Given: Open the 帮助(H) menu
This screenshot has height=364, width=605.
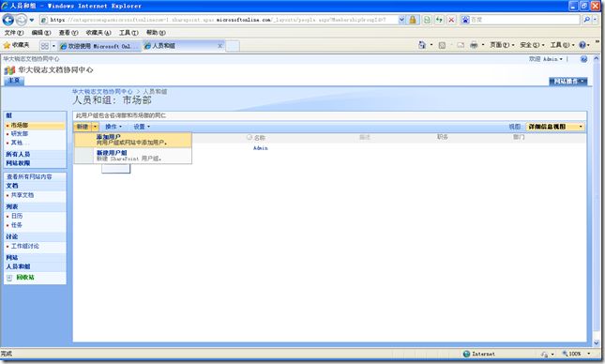Looking at the screenshot, I should pos(156,33).
